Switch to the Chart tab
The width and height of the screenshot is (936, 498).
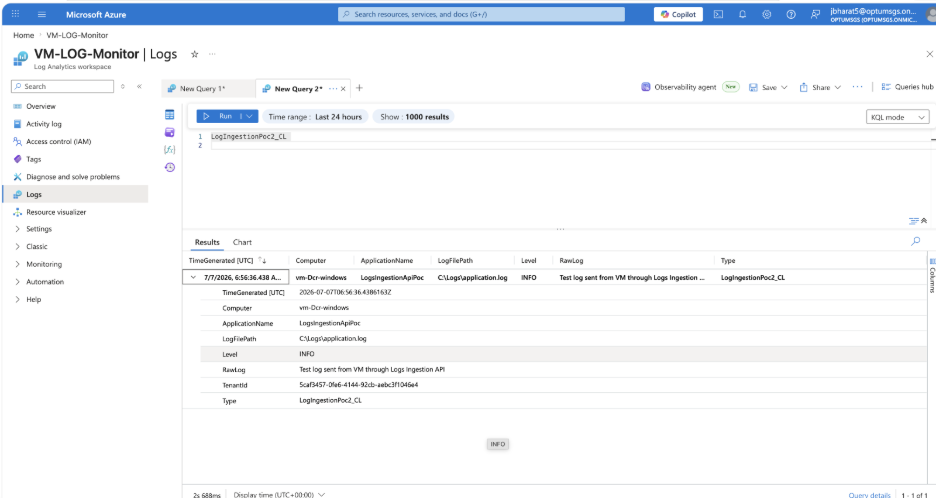coord(242,242)
